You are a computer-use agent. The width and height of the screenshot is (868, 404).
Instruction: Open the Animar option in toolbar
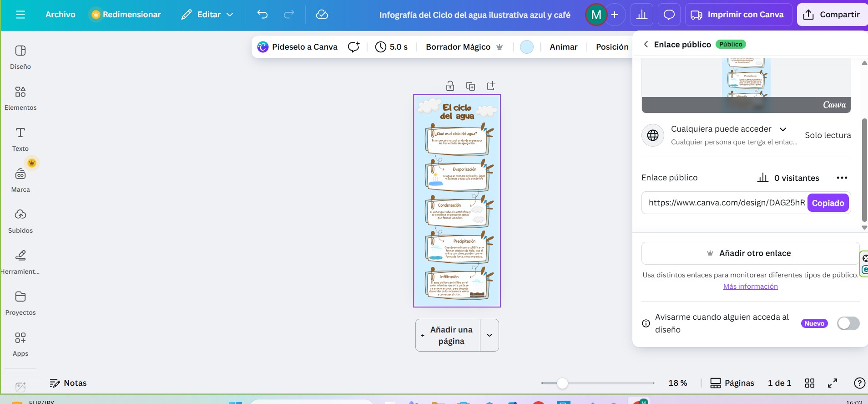(563, 47)
